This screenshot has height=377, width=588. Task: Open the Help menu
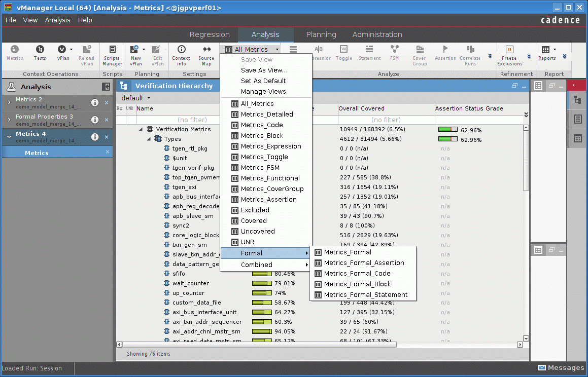point(85,20)
